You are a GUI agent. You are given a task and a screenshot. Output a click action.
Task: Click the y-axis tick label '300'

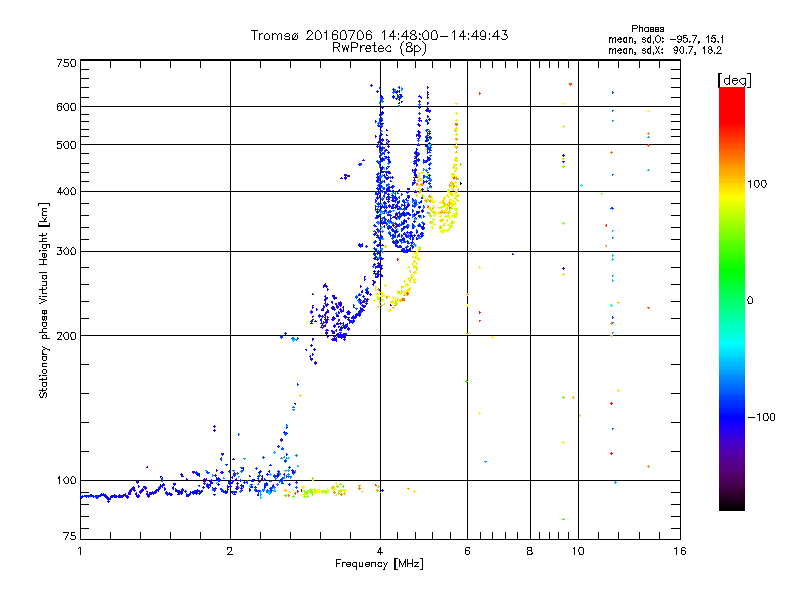click(66, 252)
